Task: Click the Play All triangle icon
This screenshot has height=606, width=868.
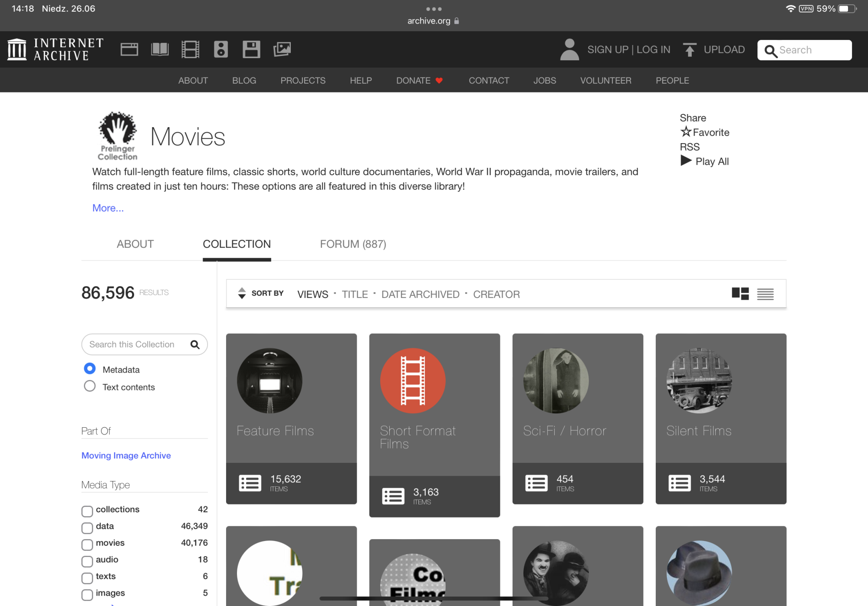Action: point(686,161)
